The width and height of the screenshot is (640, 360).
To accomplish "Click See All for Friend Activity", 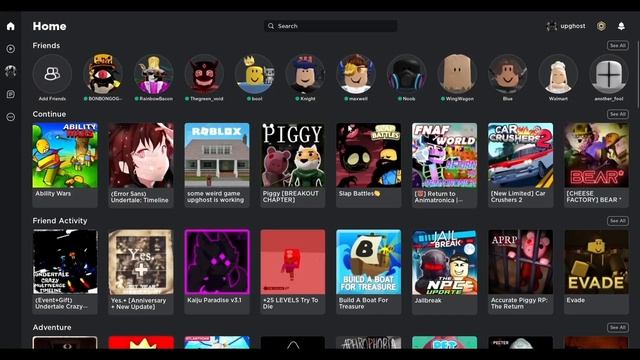I will pyautogui.click(x=618, y=221).
